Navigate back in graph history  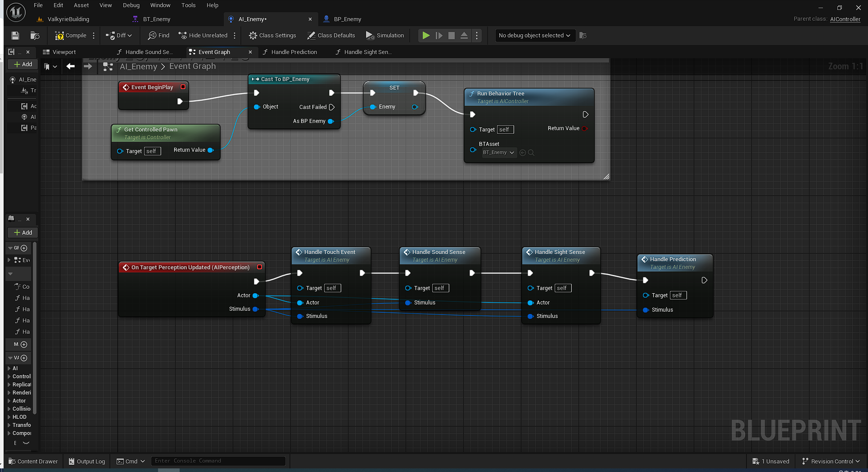coord(70,67)
